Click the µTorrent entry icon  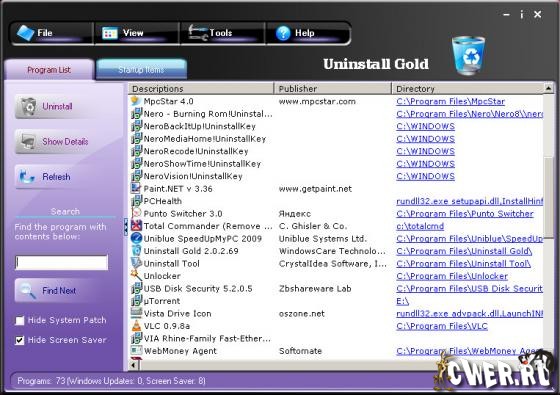pyautogui.click(x=136, y=301)
